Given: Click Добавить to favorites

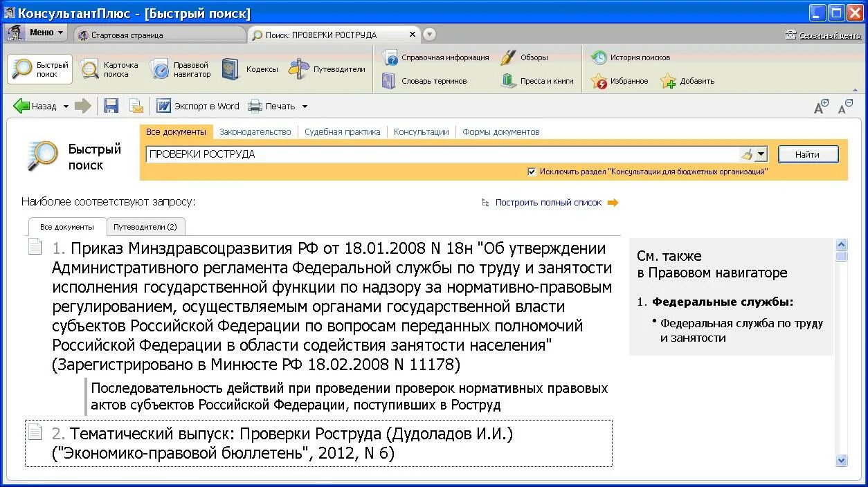Looking at the screenshot, I should point(687,81).
